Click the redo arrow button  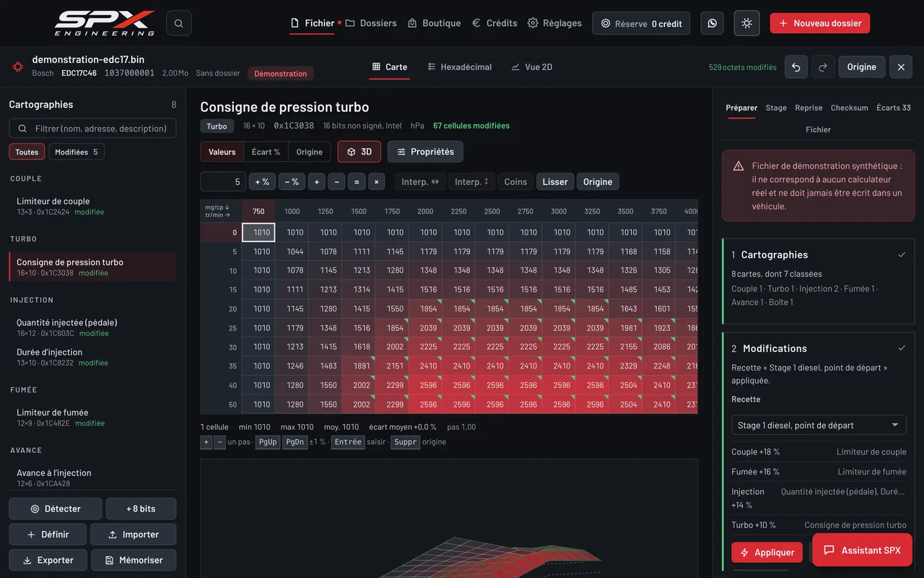click(823, 67)
